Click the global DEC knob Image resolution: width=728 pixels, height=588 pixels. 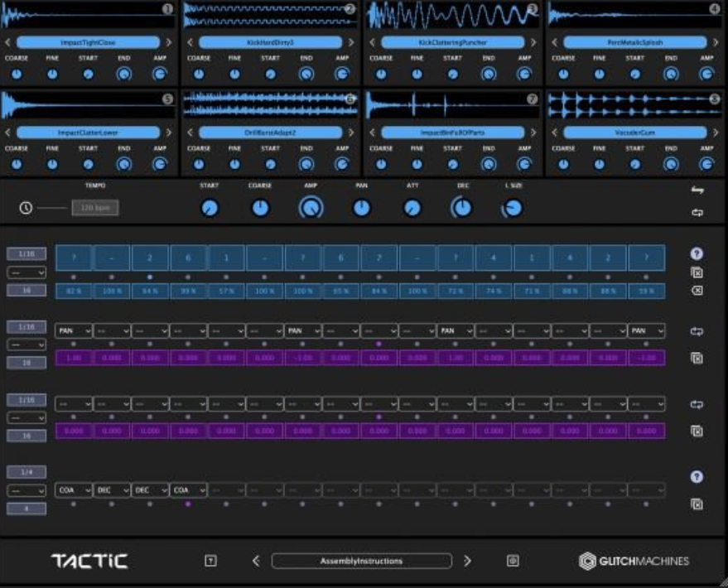coord(462,208)
